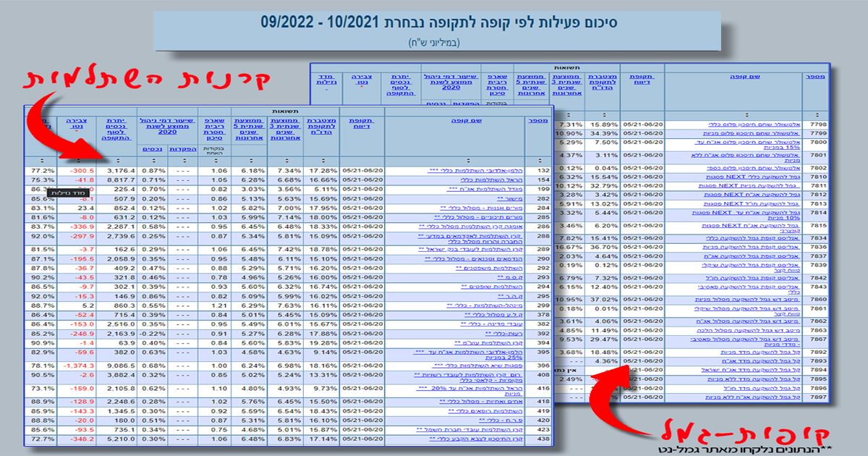Open fund 7834 אנליסט קופת גמל להשקעה כללי

tap(751, 237)
